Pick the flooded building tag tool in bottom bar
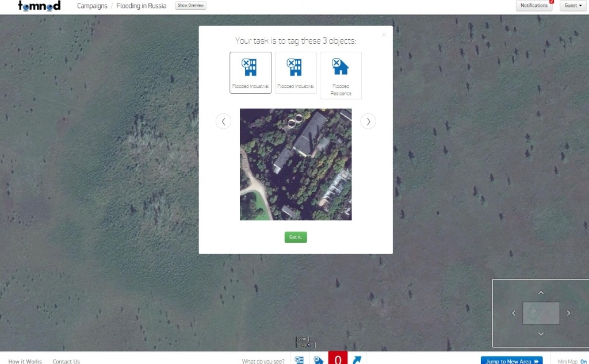Viewport: 589px width, 364px height. coord(299,360)
